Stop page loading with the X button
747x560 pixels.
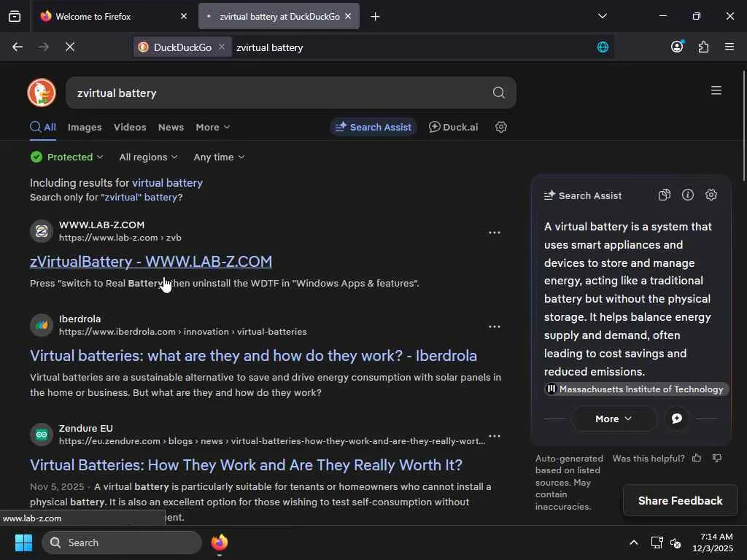tap(70, 47)
